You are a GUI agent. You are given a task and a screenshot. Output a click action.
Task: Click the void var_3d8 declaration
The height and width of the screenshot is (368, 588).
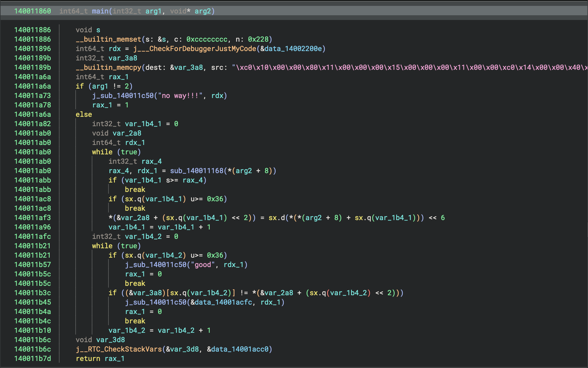coord(100,340)
